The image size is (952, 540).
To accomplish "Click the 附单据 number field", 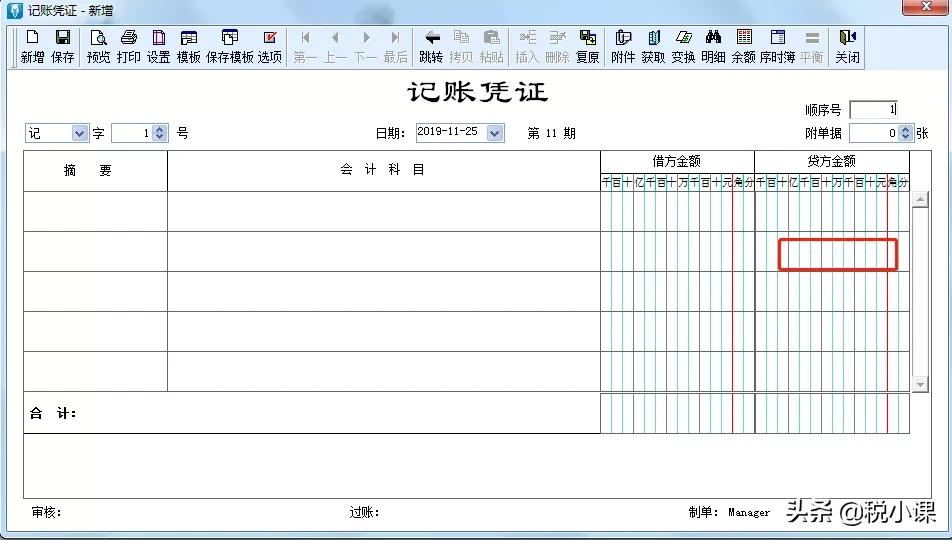I will coord(874,133).
